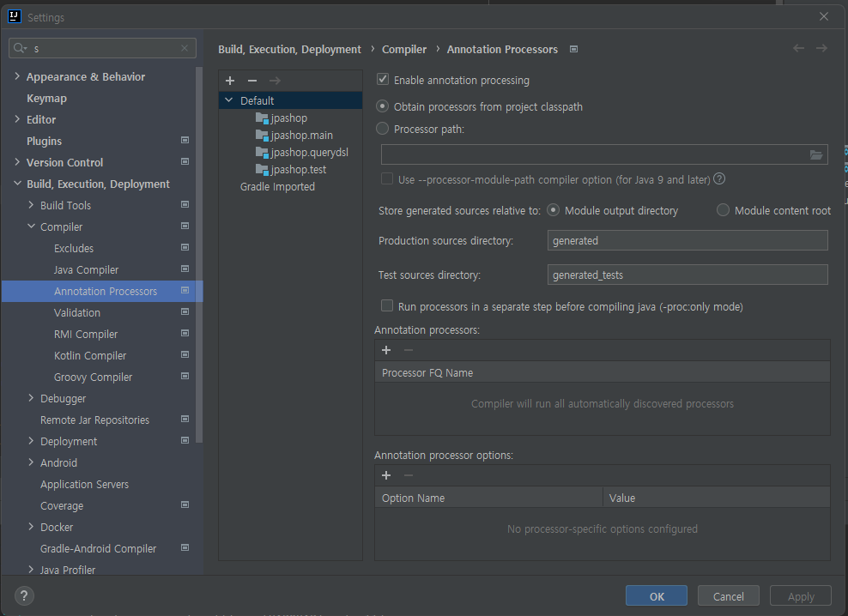The height and width of the screenshot is (616, 848).
Task: Click the Cancel button
Action: coord(729,596)
